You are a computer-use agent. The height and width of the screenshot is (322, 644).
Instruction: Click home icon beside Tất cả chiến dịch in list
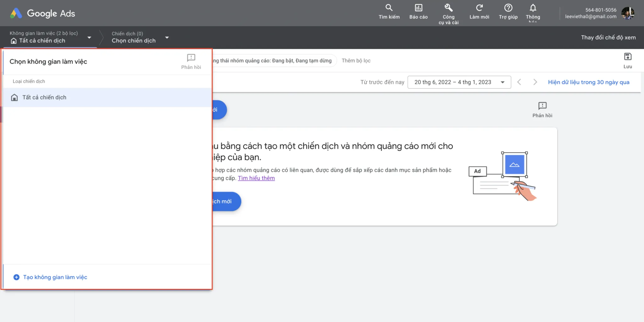[14, 97]
